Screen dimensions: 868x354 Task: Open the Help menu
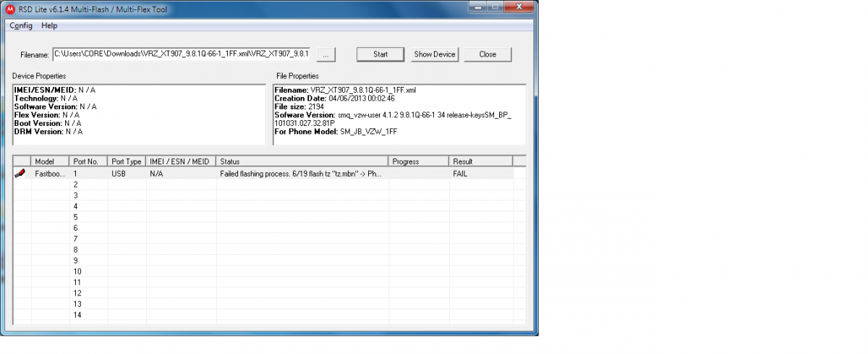[49, 26]
